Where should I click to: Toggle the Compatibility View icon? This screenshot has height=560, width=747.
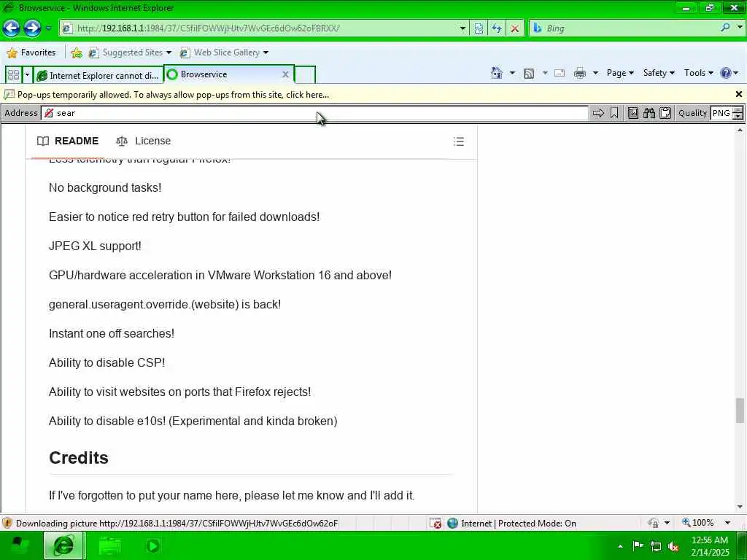coord(479,28)
